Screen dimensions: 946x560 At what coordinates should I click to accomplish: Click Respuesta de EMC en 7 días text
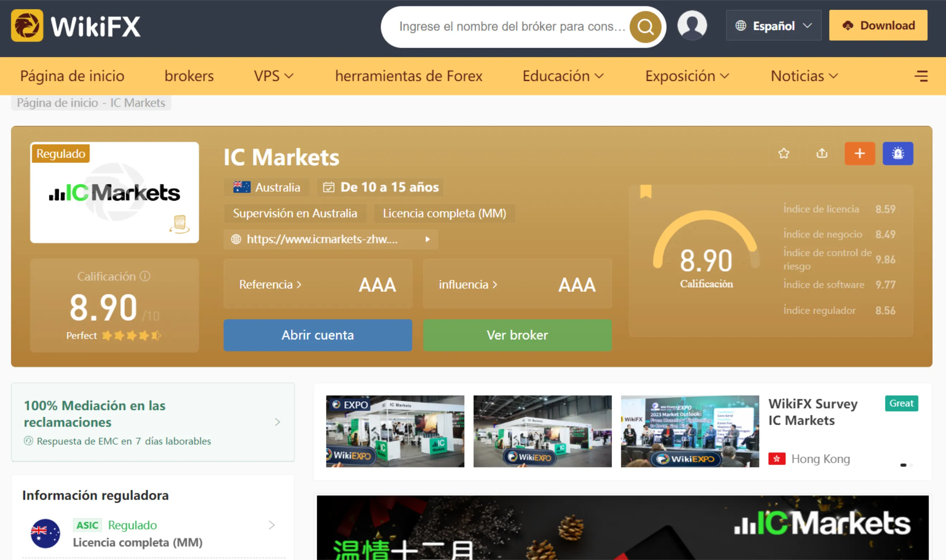coord(124,441)
